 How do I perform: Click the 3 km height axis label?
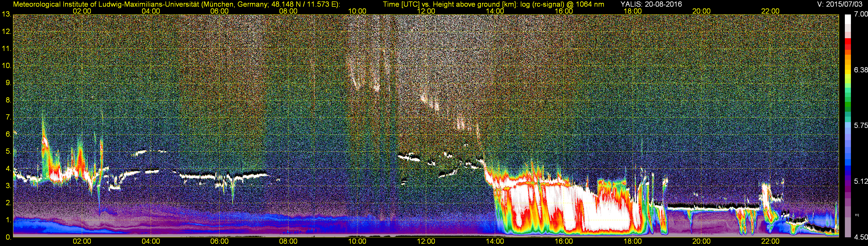8,186
